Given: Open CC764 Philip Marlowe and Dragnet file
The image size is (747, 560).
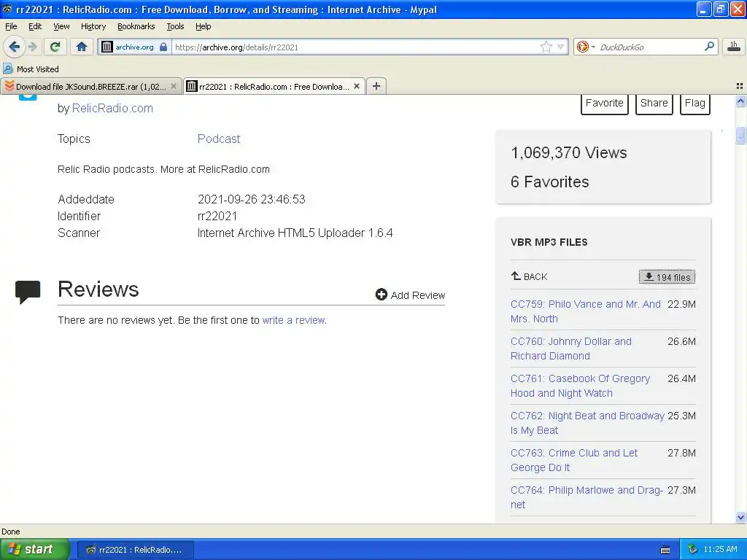Looking at the screenshot, I should pos(587,497).
